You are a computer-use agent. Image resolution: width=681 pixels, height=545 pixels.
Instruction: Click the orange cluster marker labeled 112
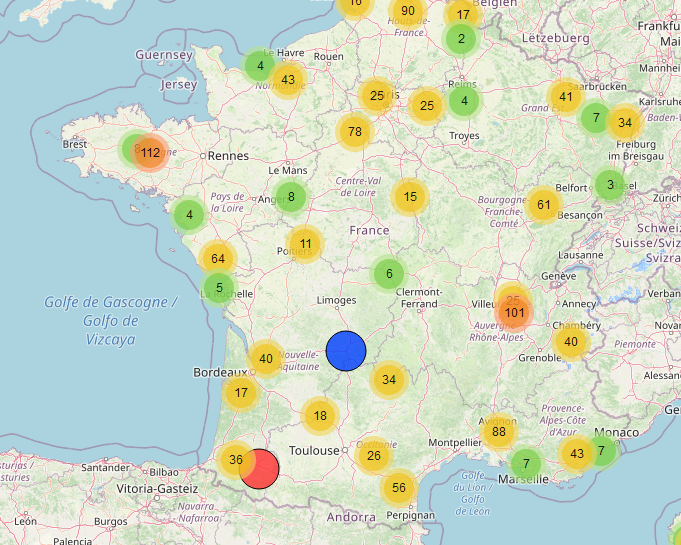tap(150, 153)
